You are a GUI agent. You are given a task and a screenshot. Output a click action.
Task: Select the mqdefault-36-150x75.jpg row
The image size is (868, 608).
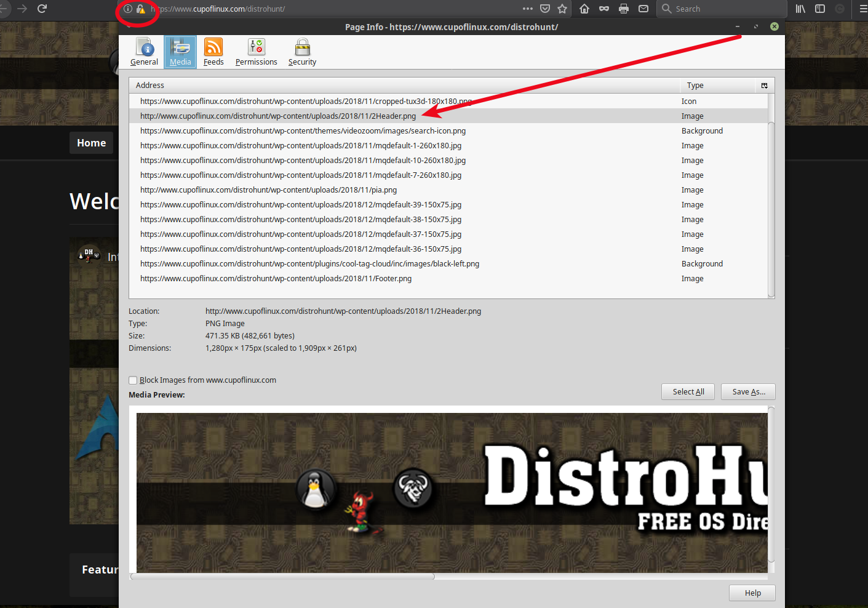[448, 249]
